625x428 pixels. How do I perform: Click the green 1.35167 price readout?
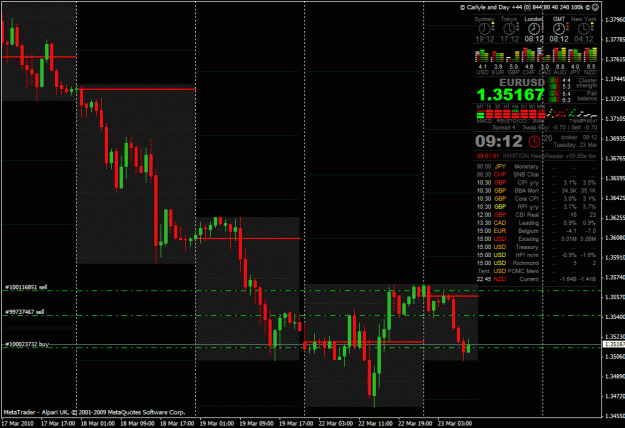[x=511, y=95]
